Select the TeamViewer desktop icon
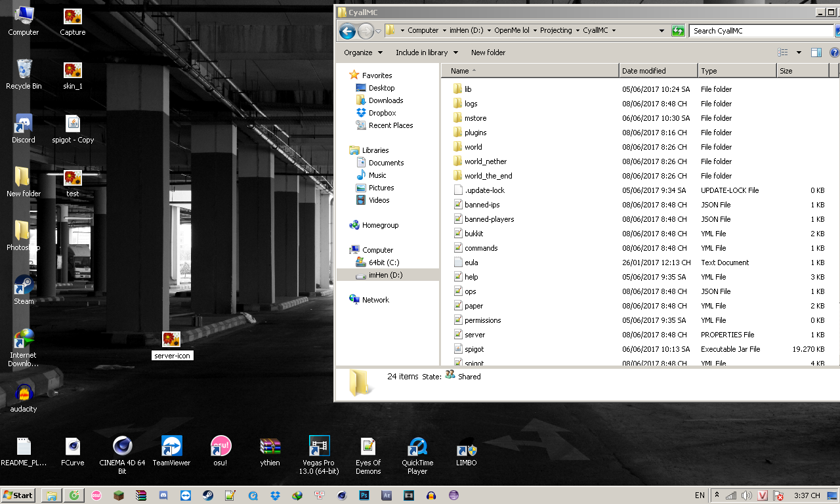 coord(171,451)
